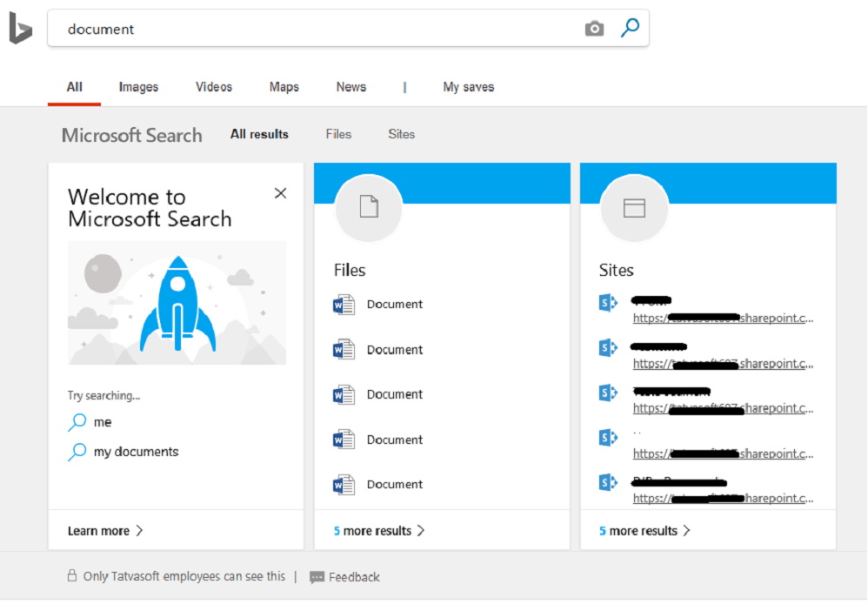Open the News tab

point(351,87)
